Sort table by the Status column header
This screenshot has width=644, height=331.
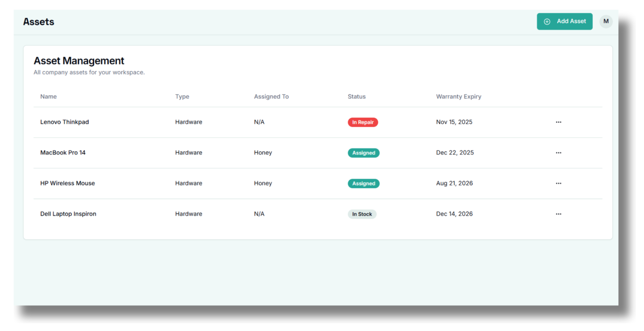(356, 96)
